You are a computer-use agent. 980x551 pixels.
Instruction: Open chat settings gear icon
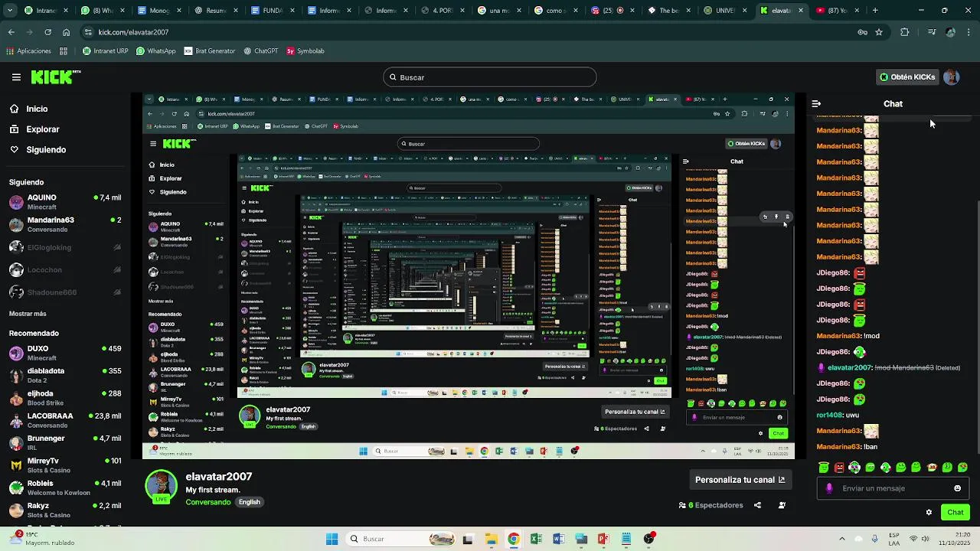click(x=929, y=512)
